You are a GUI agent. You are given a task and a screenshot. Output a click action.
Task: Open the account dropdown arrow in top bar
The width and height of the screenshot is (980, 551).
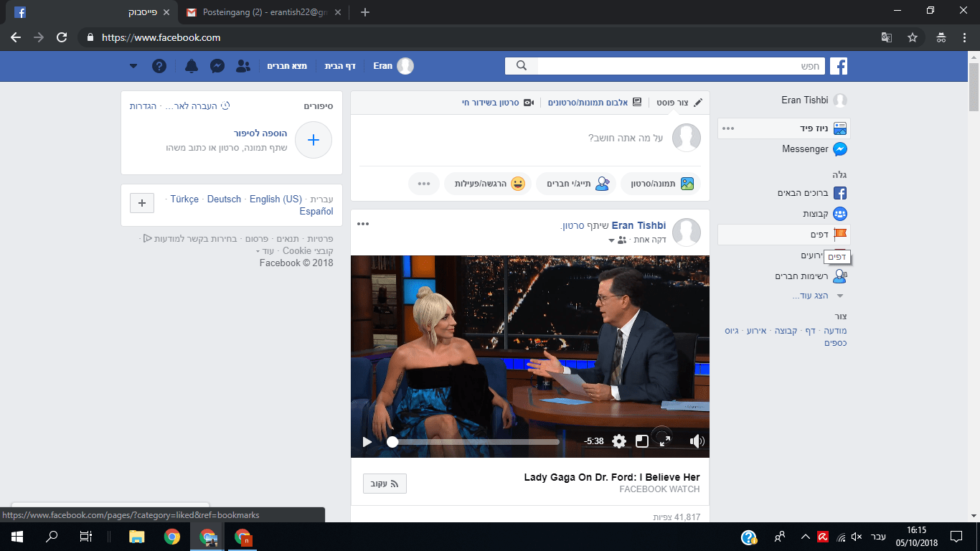click(x=133, y=66)
